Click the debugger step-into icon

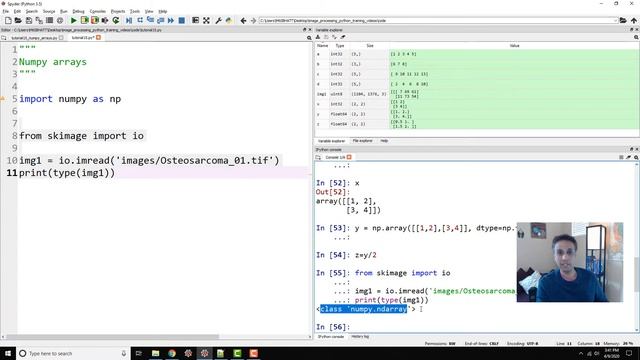150,20
